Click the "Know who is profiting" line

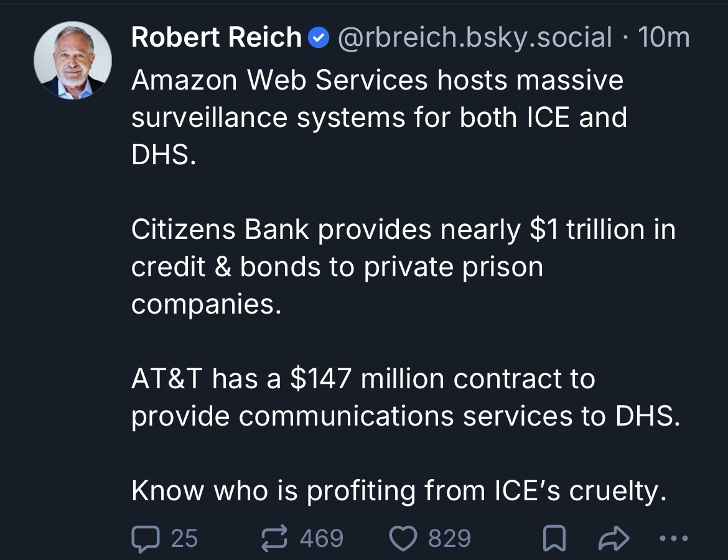pos(398,491)
